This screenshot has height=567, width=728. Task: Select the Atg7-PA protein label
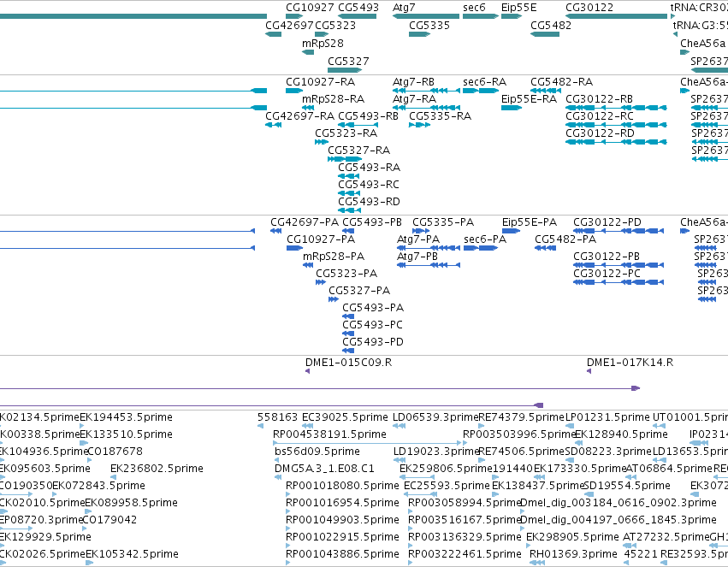pos(418,239)
